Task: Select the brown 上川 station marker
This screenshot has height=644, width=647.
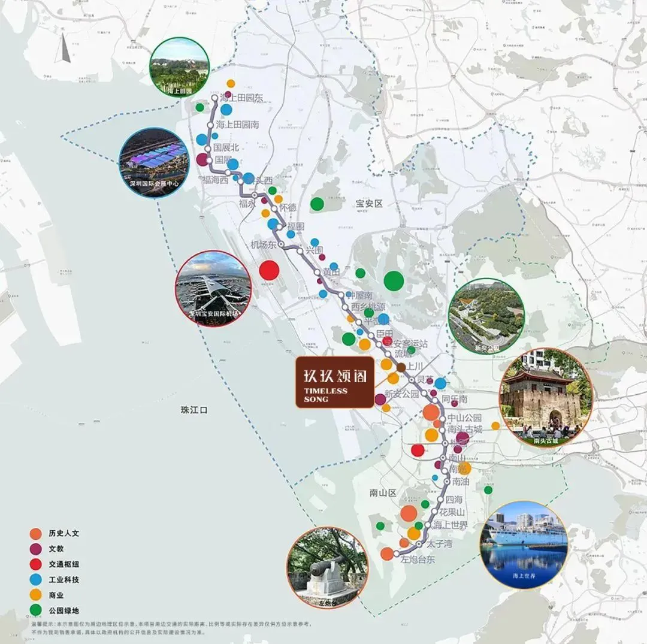Action: coord(401,367)
